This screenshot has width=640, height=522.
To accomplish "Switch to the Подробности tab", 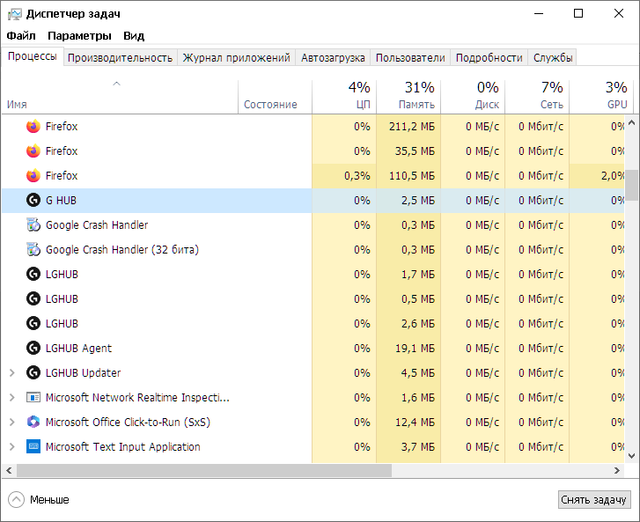I will pos(489,58).
